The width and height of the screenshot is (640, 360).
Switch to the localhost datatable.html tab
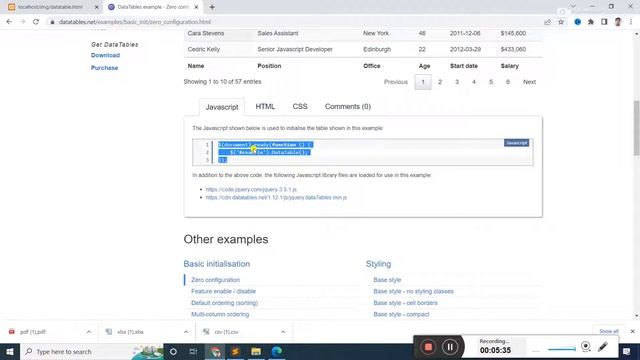click(50, 7)
